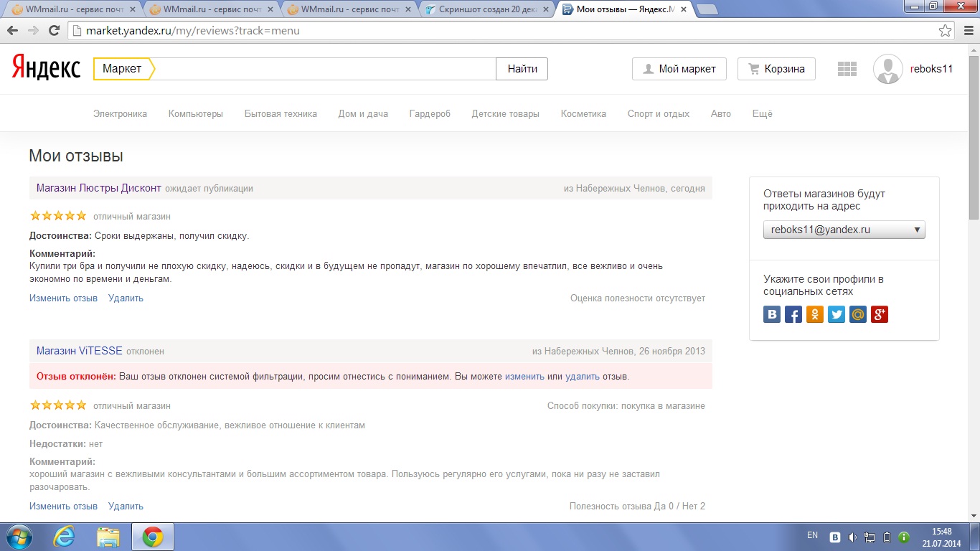980x551 pixels.
Task: Click Изменить отзыв for Люстры Дисконт review
Action: 63,298
